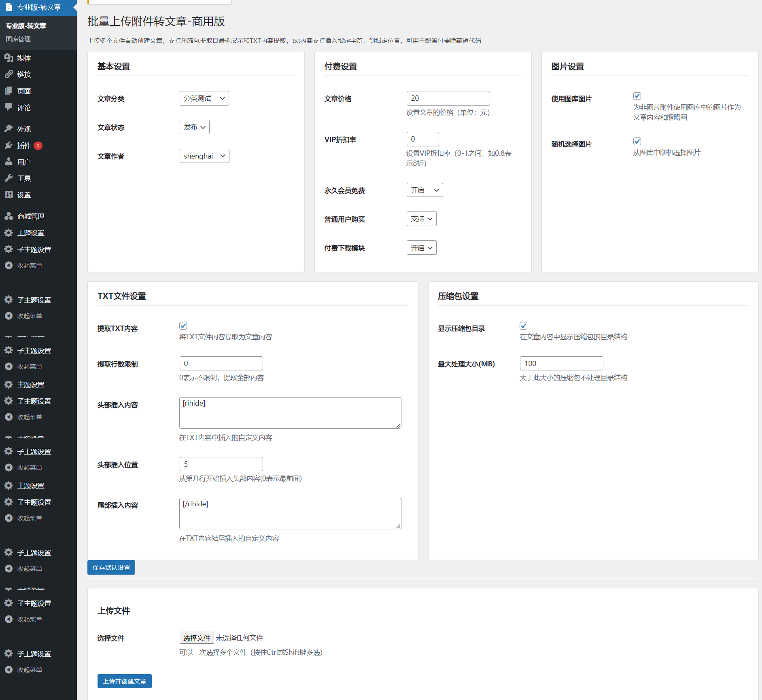The height and width of the screenshot is (700, 762).
Task: Click the 选择文件 file chooser button
Action: click(197, 638)
